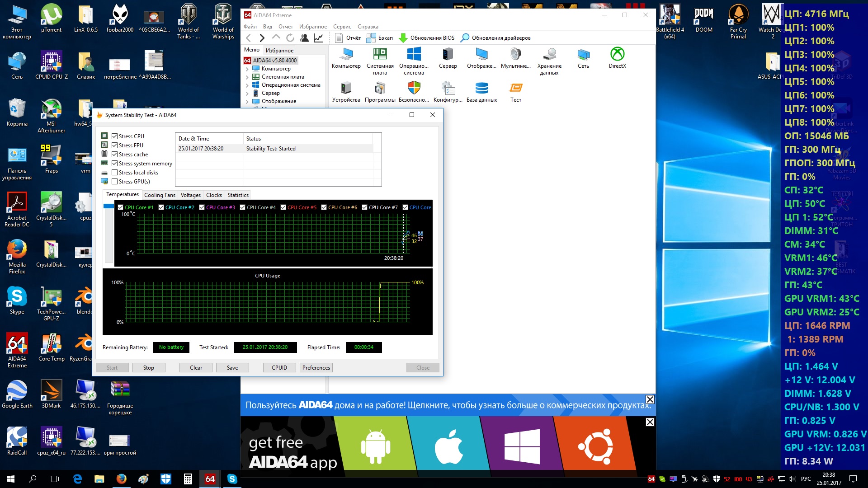Click the refresh arrow toolbar icon
Screen dimensions: 868x488
[x=290, y=38]
